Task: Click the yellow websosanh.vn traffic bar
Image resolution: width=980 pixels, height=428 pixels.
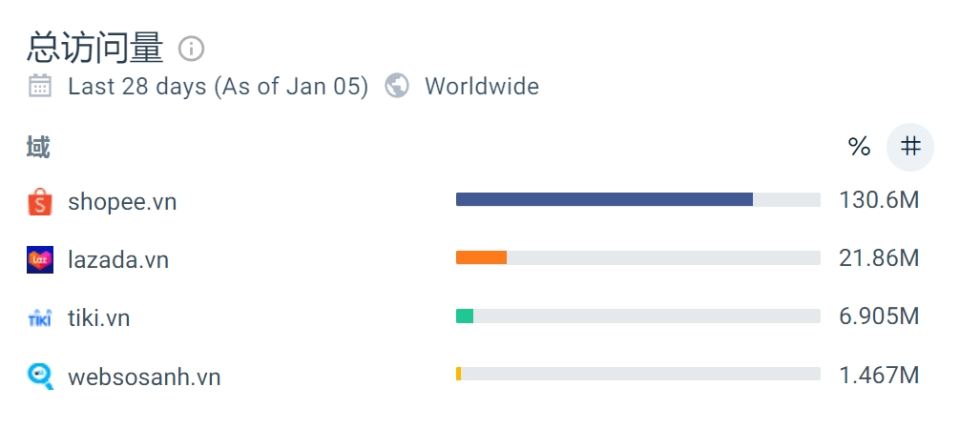Action: click(x=459, y=374)
